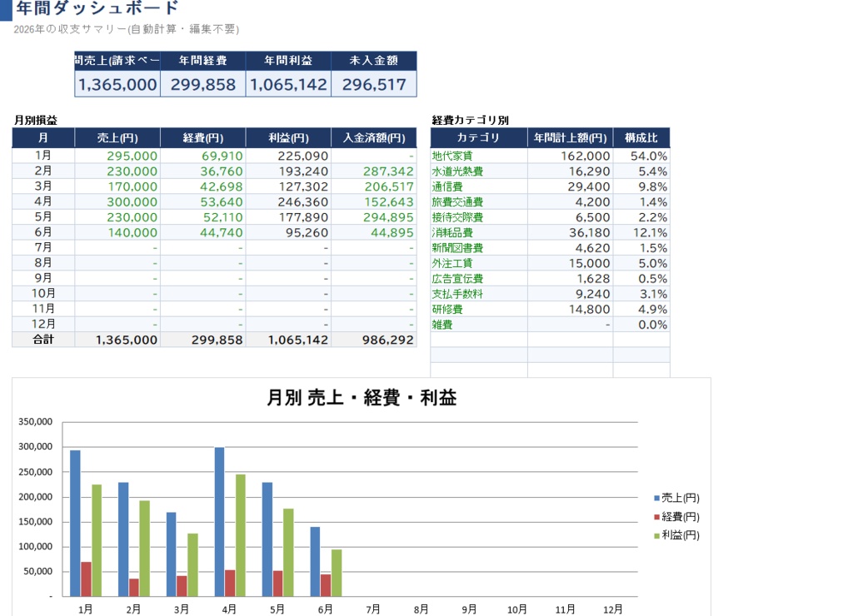Click the カテゴリ column header
This screenshot has width=853, height=616.
[479, 138]
